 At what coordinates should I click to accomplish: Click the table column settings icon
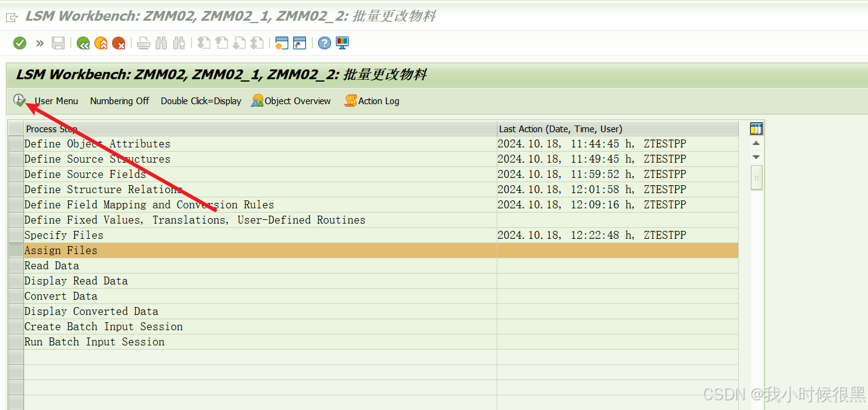point(756,129)
